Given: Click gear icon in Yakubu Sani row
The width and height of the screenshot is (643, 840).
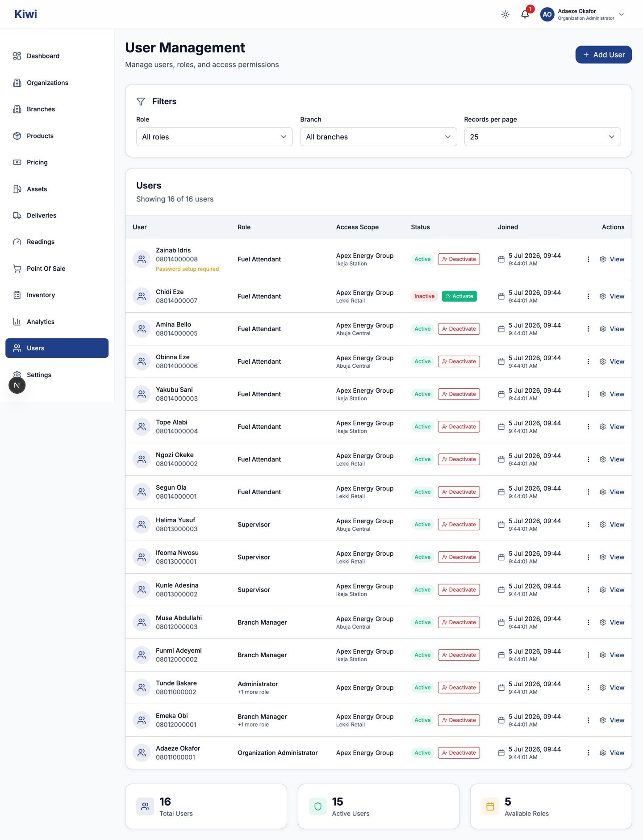Looking at the screenshot, I should point(602,394).
